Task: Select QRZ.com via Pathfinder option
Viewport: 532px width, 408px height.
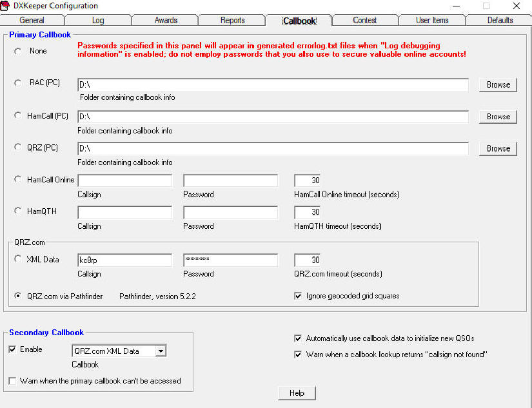Action: tap(17, 296)
